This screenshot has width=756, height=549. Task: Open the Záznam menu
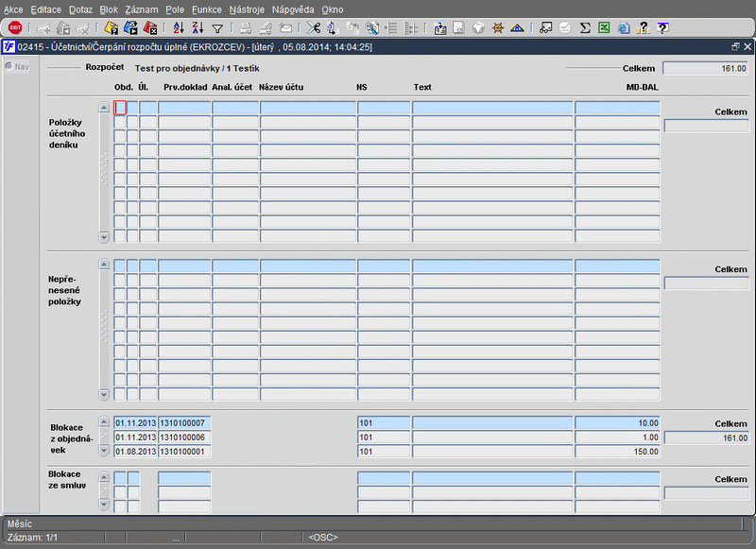coord(141,9)
